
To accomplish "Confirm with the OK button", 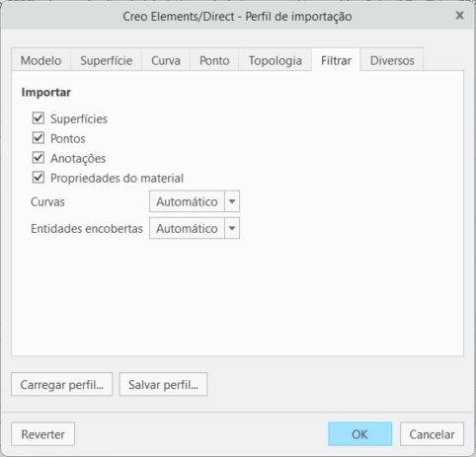I will pyautogui.click(x=359, y=434).
